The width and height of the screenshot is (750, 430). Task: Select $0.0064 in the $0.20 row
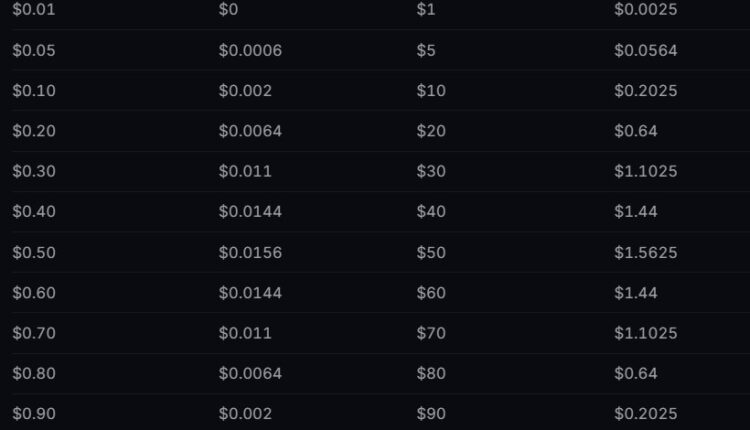[x=250, y=131]
